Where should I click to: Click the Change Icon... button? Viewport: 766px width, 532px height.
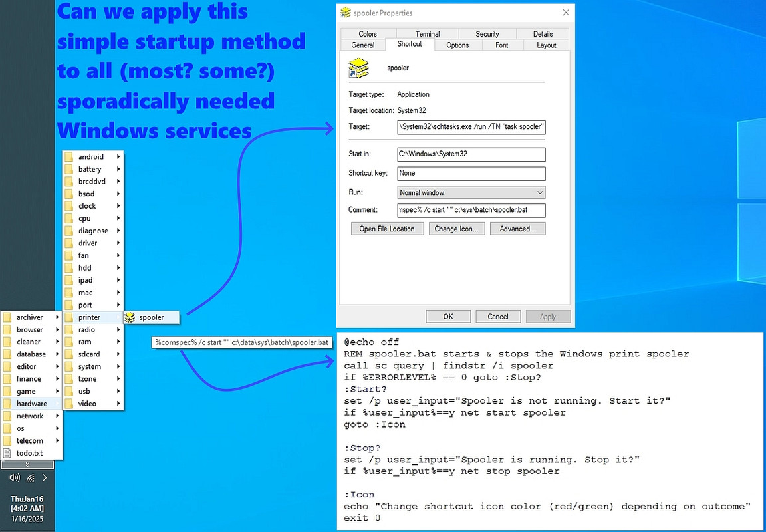457,229
